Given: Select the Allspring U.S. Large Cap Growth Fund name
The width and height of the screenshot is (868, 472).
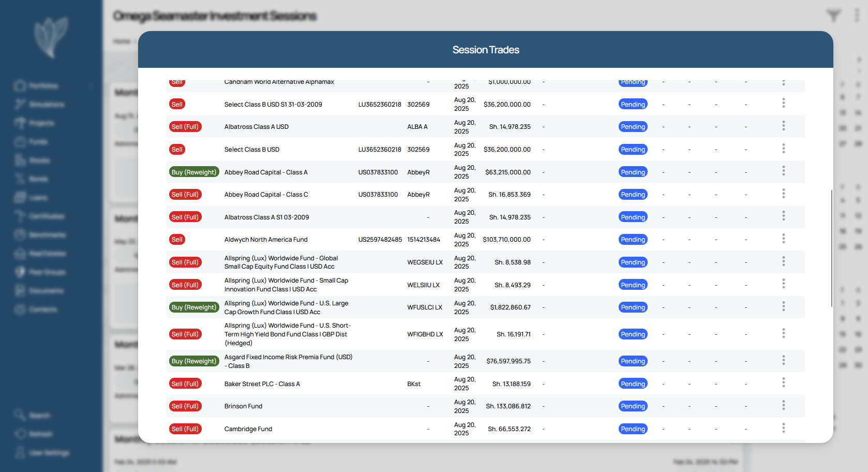Looking at the screenshot, I should pos(286,307).
